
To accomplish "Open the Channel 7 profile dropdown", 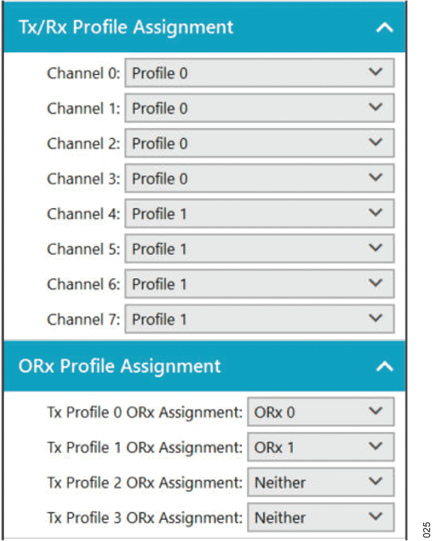I will tap(259, 319).
